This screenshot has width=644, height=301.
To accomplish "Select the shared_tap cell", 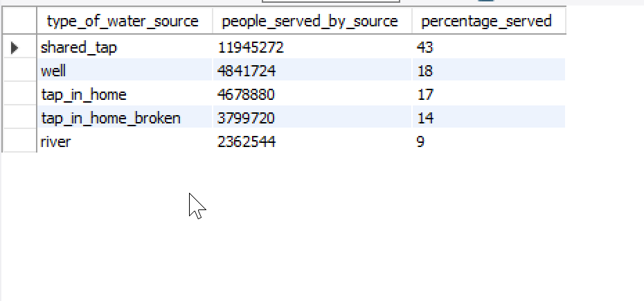I will (79, 48).
